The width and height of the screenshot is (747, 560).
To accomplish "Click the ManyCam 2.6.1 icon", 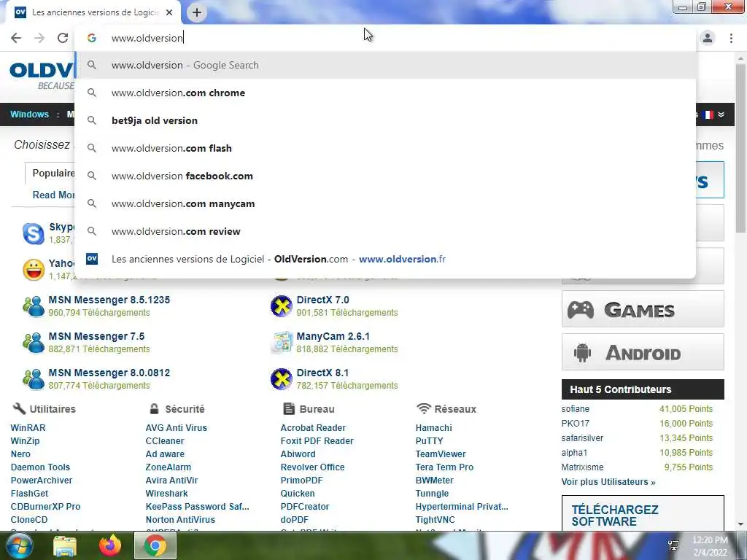I will [282, 343].
